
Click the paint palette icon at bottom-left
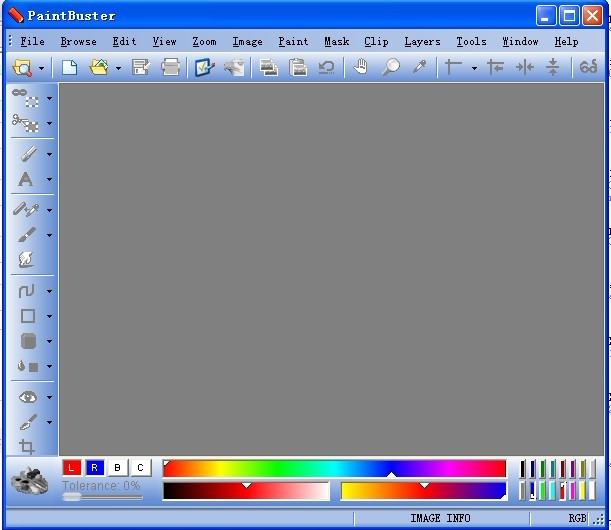coord(30,482)
